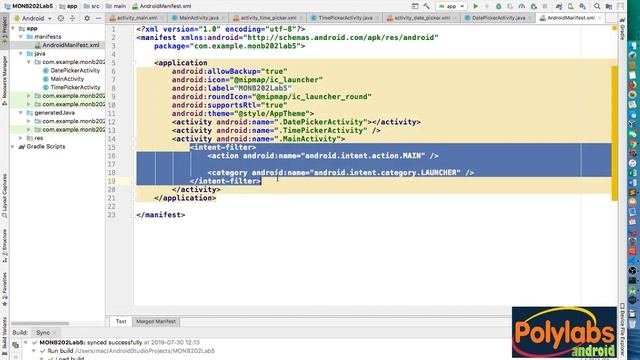The height and width of the screenshot is (360, 640).
Task: Collapse the java folder
Action: [21, 53]
